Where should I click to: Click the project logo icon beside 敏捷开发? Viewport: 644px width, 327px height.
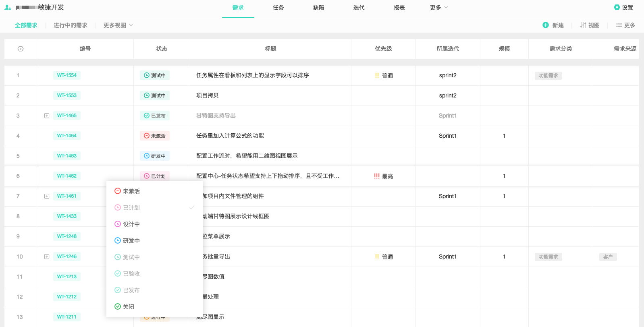(x=8, y=7)
